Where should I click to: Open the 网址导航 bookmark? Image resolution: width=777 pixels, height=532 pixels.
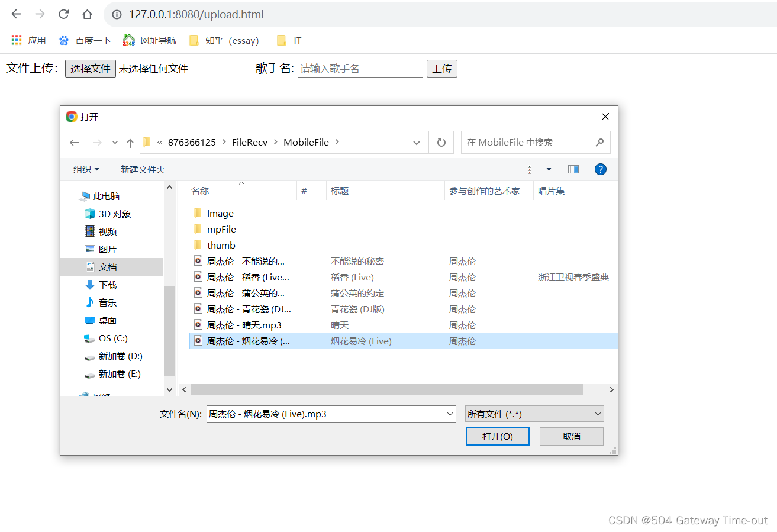pos(149,40)
